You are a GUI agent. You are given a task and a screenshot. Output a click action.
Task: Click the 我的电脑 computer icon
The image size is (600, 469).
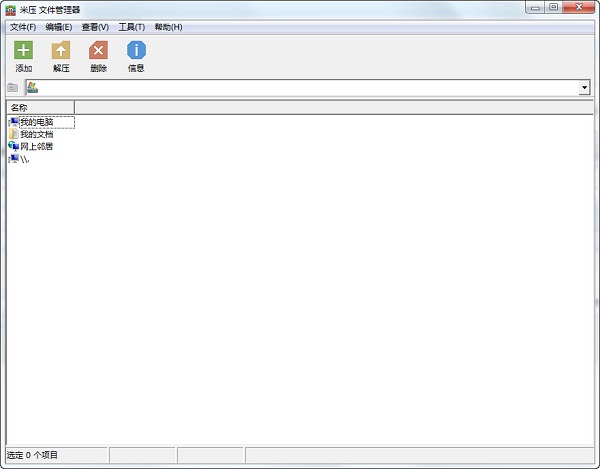(13, 122)
